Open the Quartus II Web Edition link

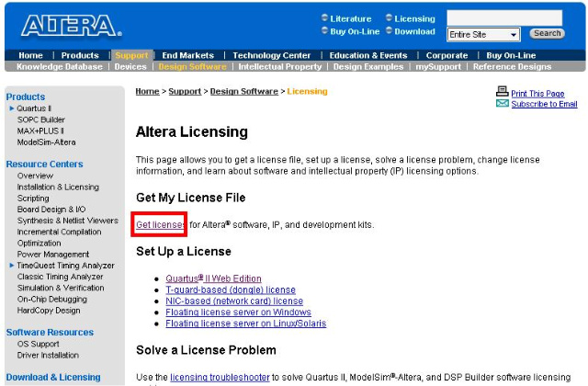pos(213,278)
